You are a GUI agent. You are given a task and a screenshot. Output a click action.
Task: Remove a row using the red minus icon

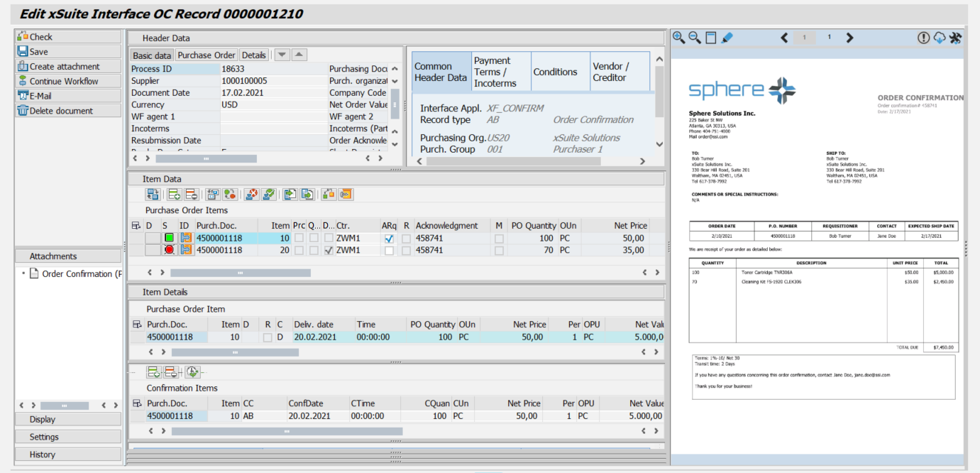pos(190,194)
